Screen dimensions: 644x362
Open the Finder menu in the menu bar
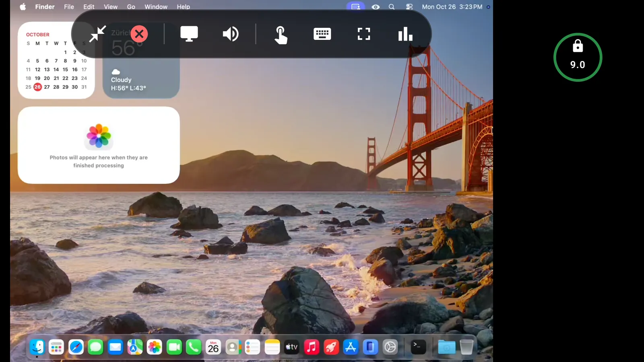pyautogui.click(x=45, y=7)
